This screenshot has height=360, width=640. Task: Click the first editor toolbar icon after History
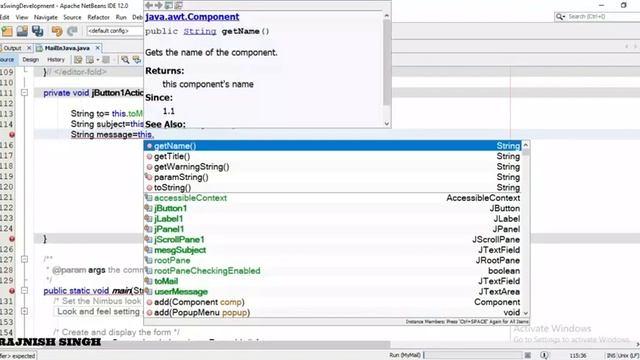pyautogui.click(x=78, y=60)
